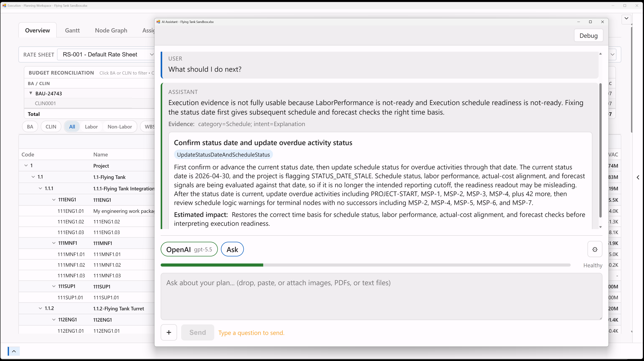Collapse the 111MNF1 node

pyautogui.click(x=54, y=243)
